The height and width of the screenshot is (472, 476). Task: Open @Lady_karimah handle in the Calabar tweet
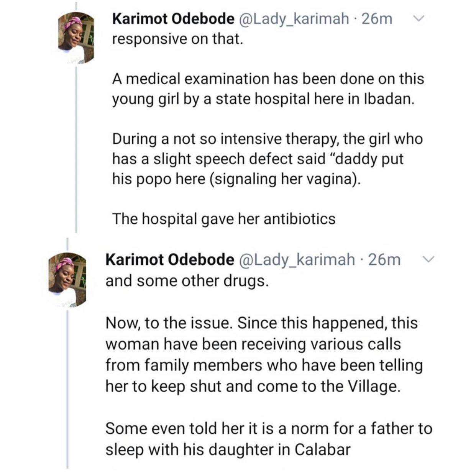click(297, 260)
